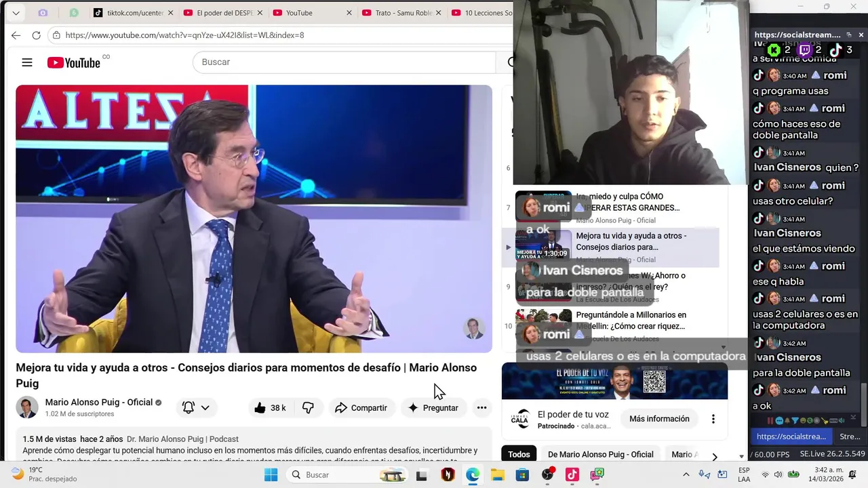This screenshot has height=488, width=868.
Task: Like the video with thumbs up
Action: [x=269, y=407]
